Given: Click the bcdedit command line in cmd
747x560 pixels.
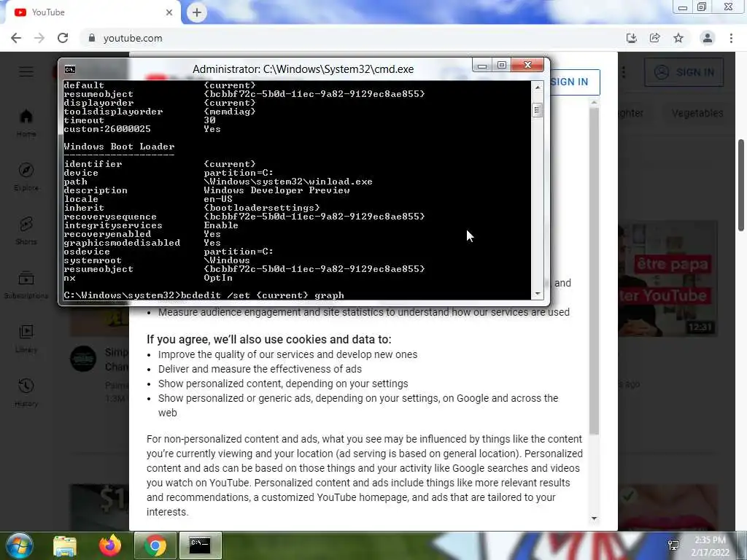Looking at the screenshot, I should pyautogui.click(x=204, y=295).
